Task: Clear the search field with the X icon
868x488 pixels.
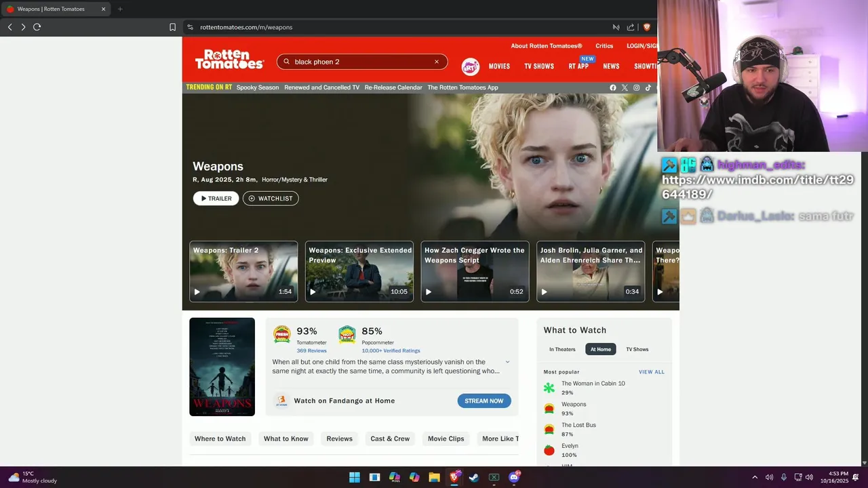Action: (437, 62)
